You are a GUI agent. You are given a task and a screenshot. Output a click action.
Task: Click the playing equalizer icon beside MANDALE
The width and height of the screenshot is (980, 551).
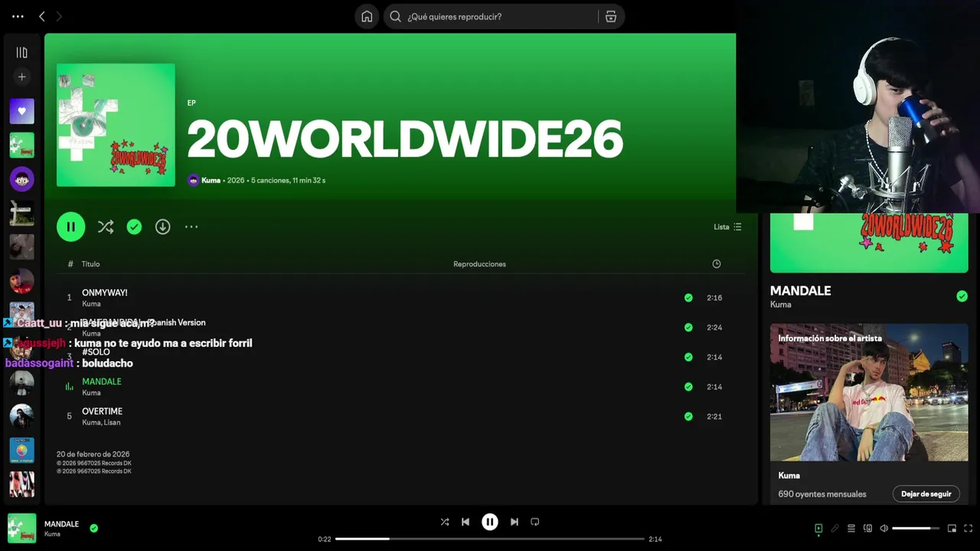[x=69, y=386]
